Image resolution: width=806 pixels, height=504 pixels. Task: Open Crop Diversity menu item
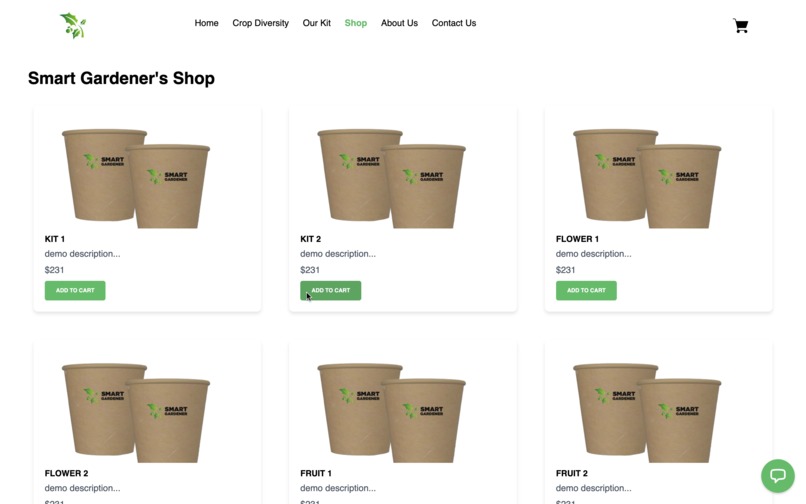[260, 23]
